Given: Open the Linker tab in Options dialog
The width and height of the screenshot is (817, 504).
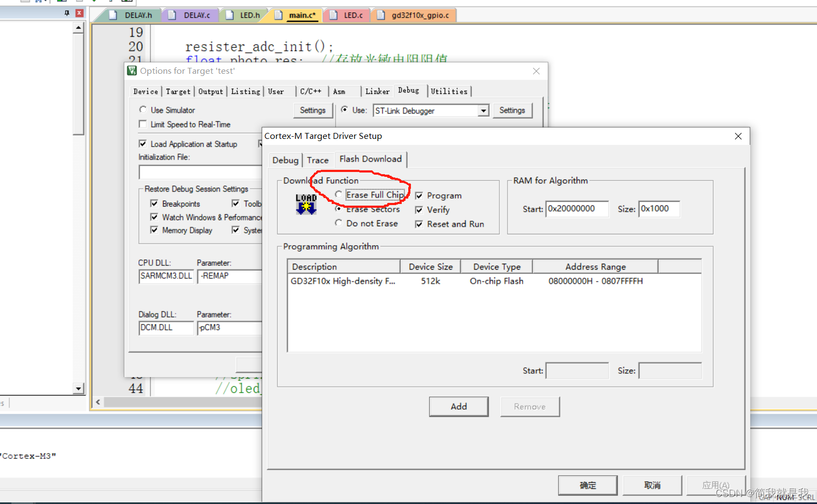Looking at the screenshot, I should pos(377,92).
